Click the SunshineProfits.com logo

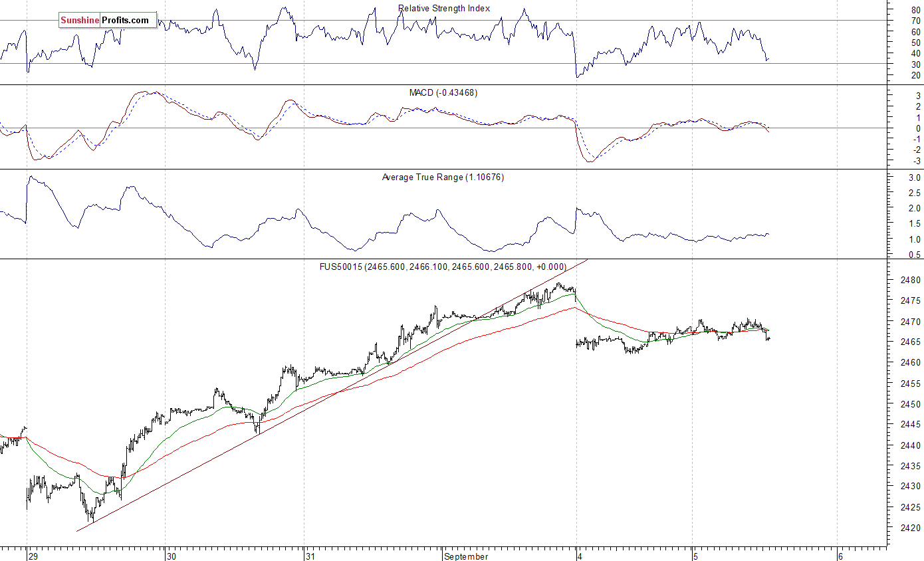(108, 21)
